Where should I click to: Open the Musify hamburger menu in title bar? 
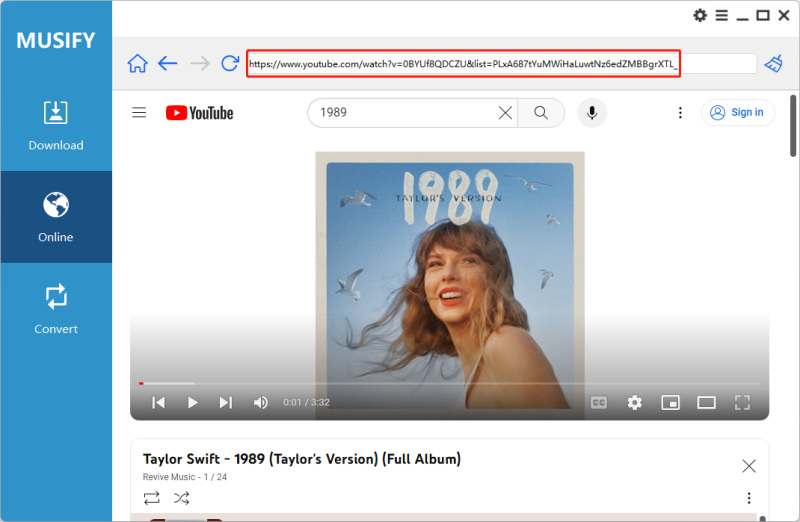point(721,15)
